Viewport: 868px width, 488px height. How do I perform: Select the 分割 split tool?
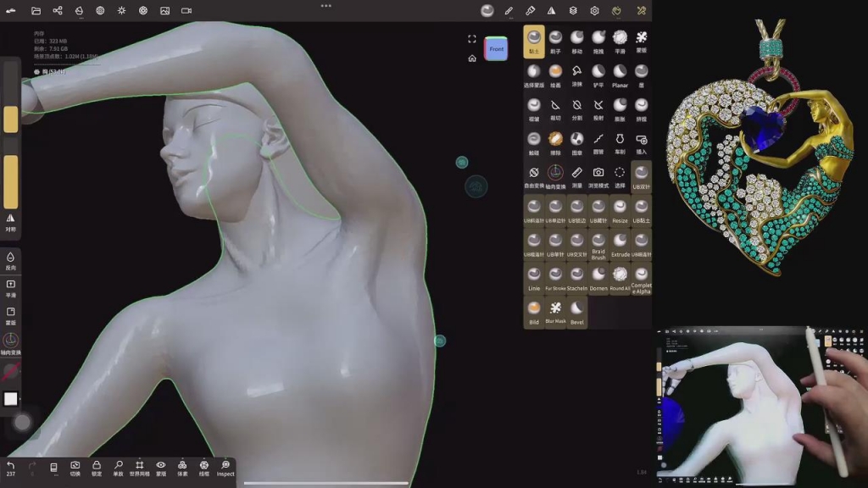576,109
